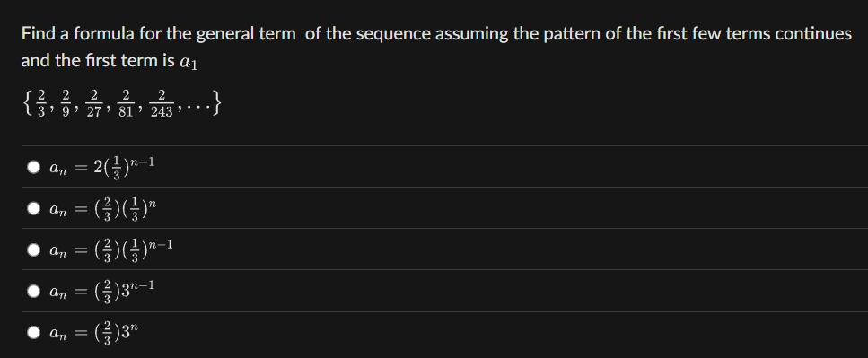The image size is (868, 358).
Task: Click formula text a_n = (2/3)(1/3)^(n-1)
Action: (x=111, y=250)
